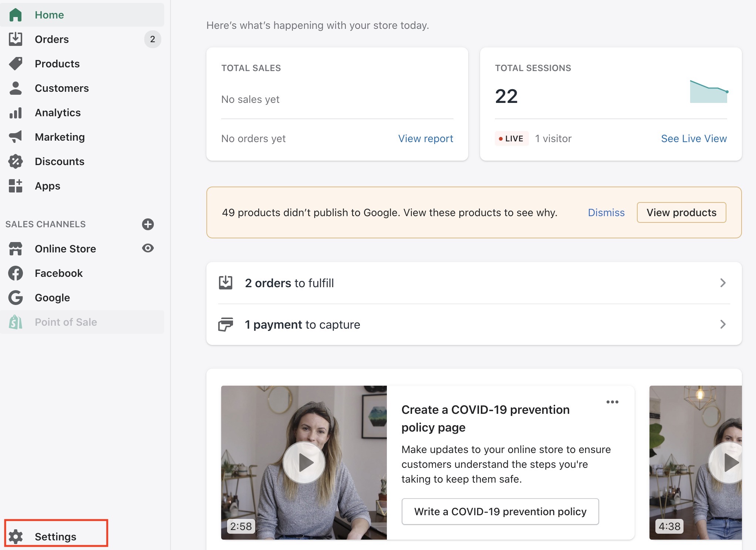The width and height of the screenshot is (756, 550).
Task: Click the Orders inbox icon in sidebar
Action: click(16, 39)
